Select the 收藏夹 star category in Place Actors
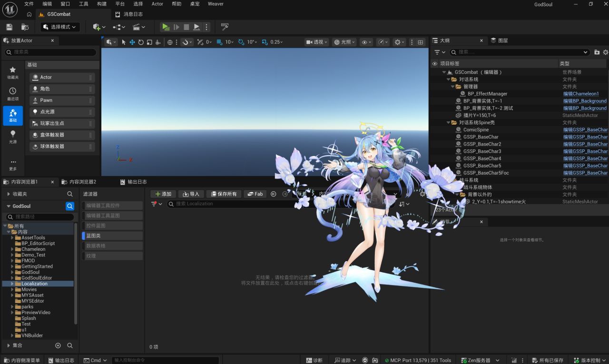 pos(13,72)
